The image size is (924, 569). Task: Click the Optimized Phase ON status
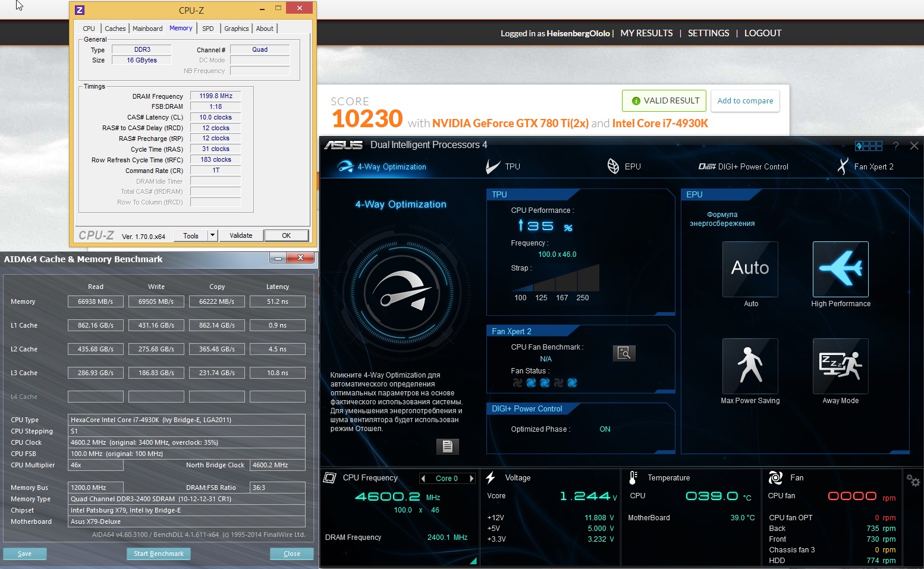pos(605,429)
